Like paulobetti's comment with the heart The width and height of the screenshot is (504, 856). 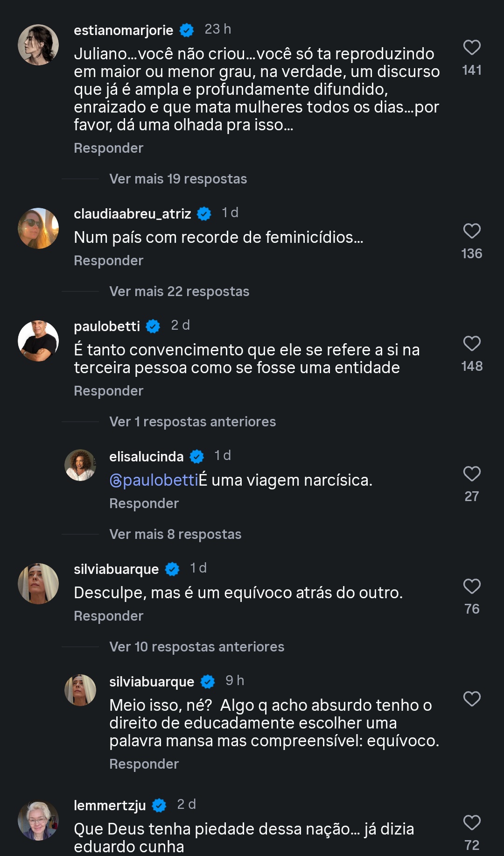pyautogui.click(x=471, y=344)
